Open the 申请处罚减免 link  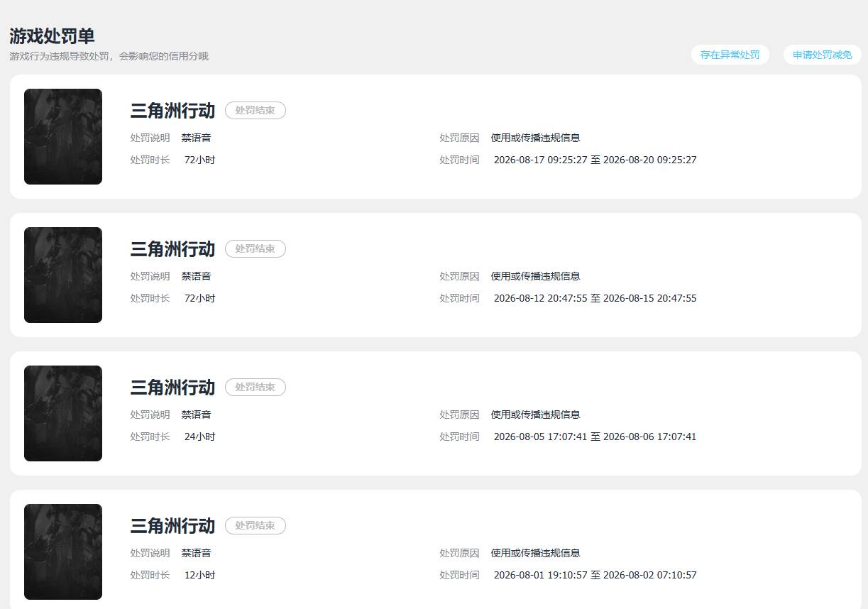822,55
